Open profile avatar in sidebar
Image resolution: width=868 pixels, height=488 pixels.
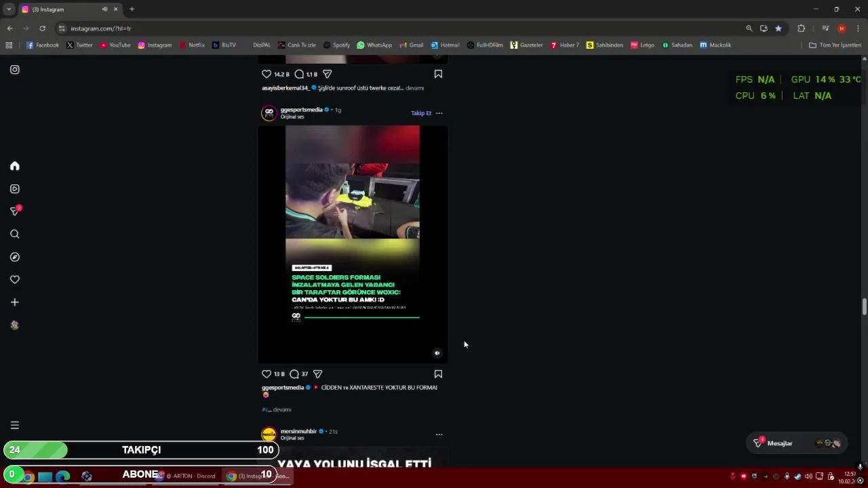point(15,325)
